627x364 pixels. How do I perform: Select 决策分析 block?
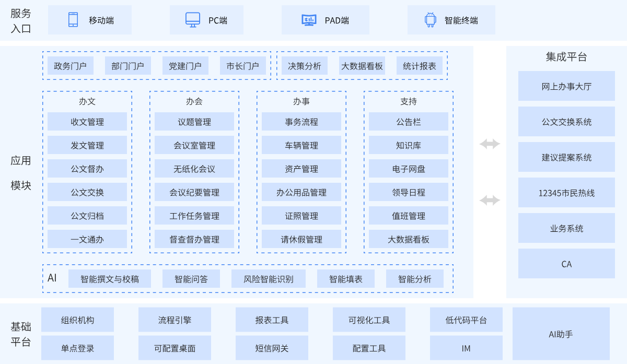click(305, 66)
